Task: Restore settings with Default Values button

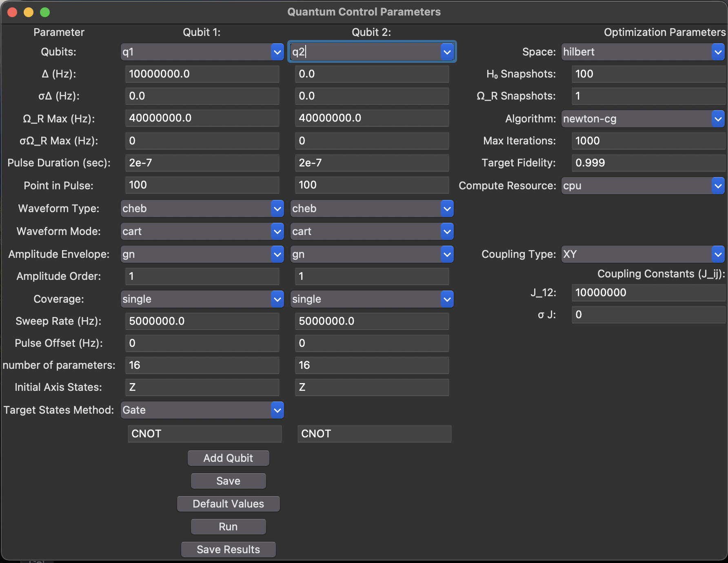Action: 228,504
